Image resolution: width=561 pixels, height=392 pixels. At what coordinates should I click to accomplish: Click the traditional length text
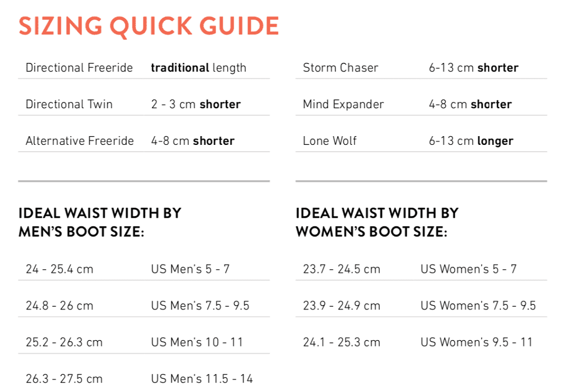pyautogui.click(x=199, y=68)
